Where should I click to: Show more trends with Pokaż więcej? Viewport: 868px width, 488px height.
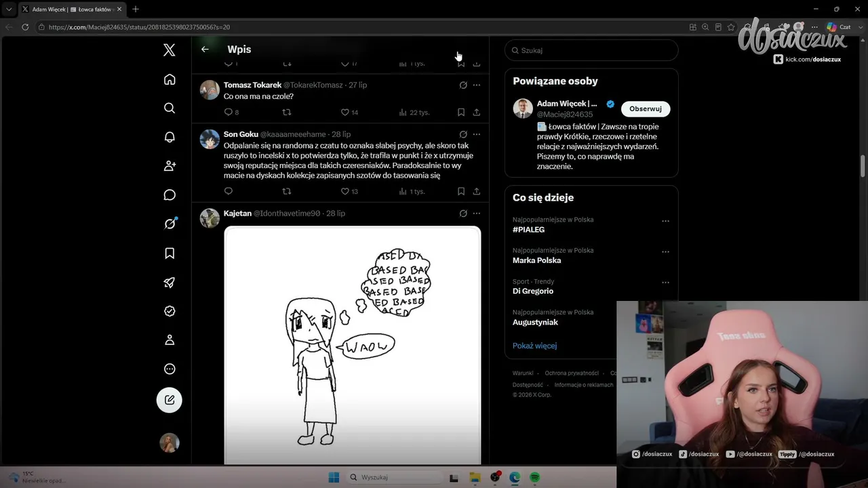pos(535,346)
